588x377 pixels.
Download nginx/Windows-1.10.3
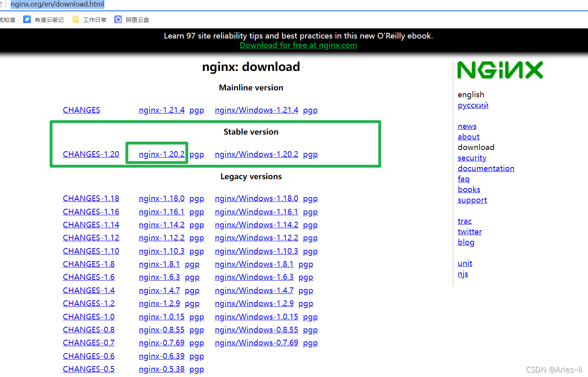(x=257, y=251)
